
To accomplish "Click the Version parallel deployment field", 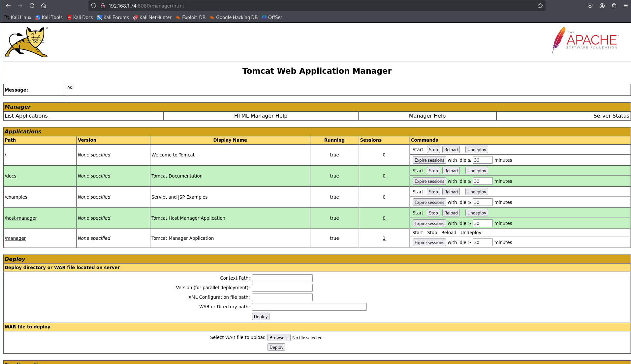I will (x=282, y=288).
